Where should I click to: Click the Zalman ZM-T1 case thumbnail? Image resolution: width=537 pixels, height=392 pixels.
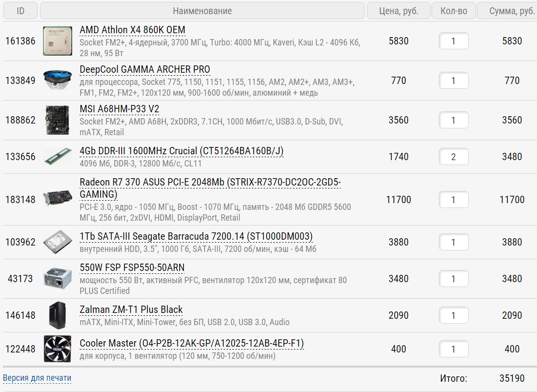[x=57, y=315]
